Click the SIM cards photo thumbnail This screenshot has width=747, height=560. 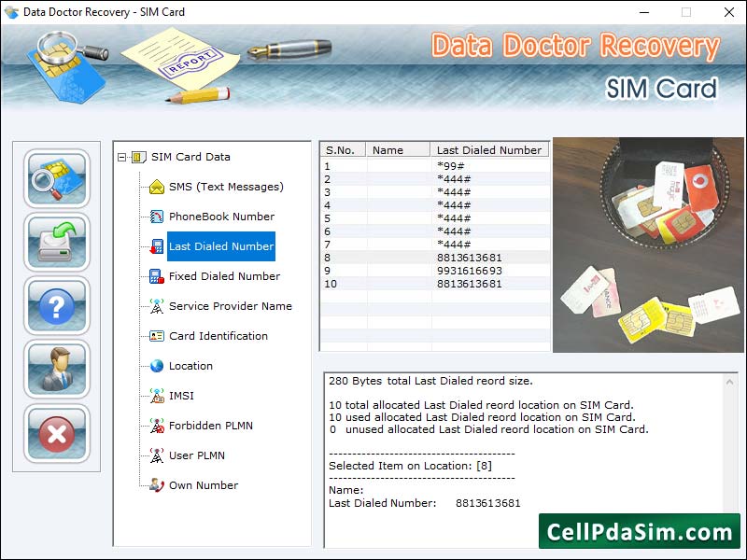click(x=648, y=245)
